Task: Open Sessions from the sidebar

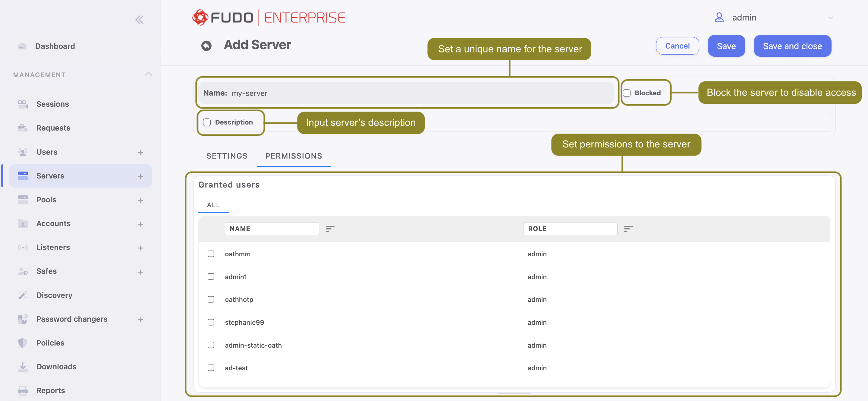Action: point(52,104)
